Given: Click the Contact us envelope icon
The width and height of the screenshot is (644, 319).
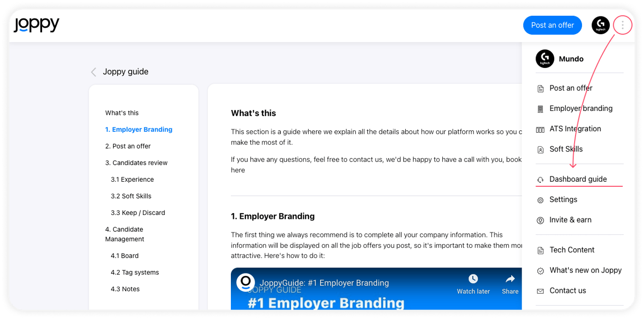Looking at the screenshot, I should 540,291.
